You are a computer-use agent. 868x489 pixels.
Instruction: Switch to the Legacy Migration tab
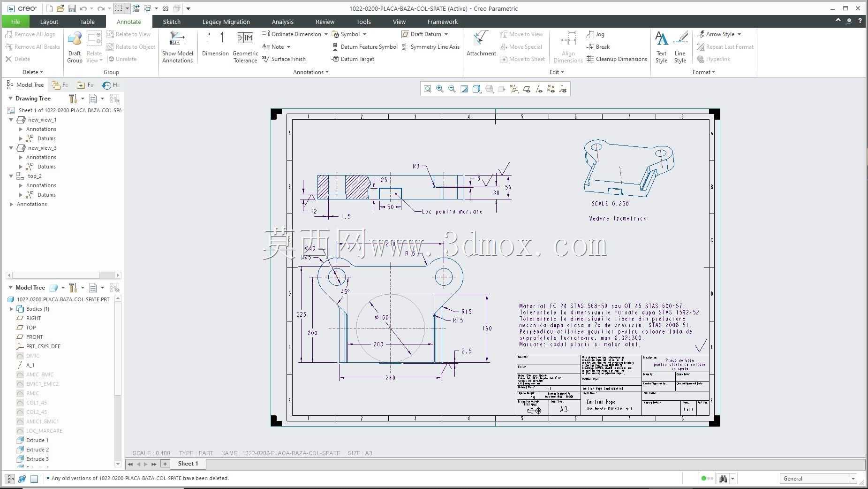pos(226,22)
